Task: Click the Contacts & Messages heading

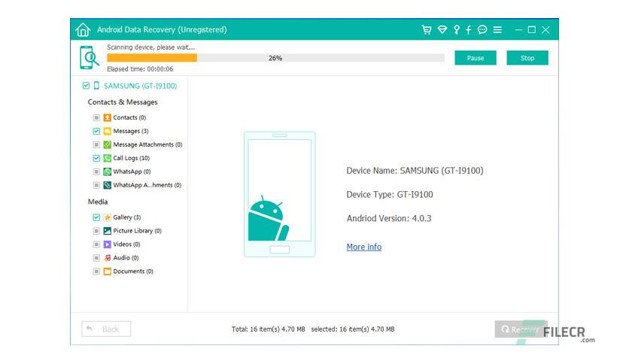Action: 123,102
